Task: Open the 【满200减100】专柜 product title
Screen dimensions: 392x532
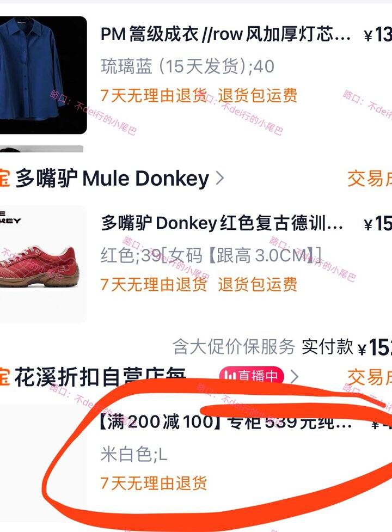Action: click(x=225, y=421)
